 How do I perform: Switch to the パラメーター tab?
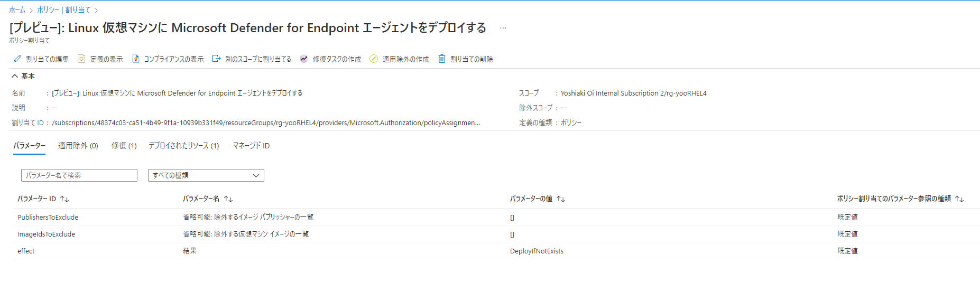tap(29, 146)
